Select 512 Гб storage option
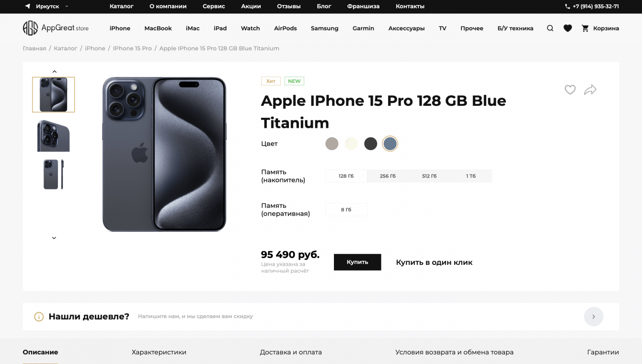 point(429,176)
